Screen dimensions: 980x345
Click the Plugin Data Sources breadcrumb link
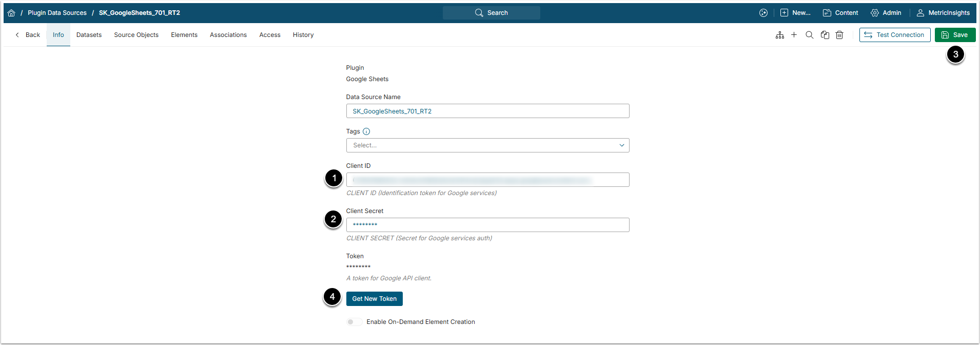57,13
